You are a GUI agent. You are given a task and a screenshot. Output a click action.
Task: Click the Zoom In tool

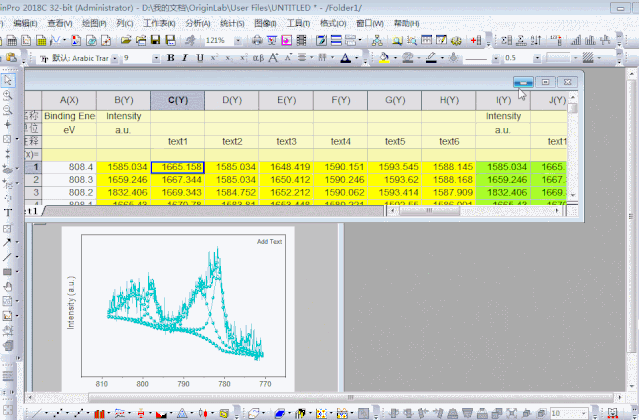7,95
